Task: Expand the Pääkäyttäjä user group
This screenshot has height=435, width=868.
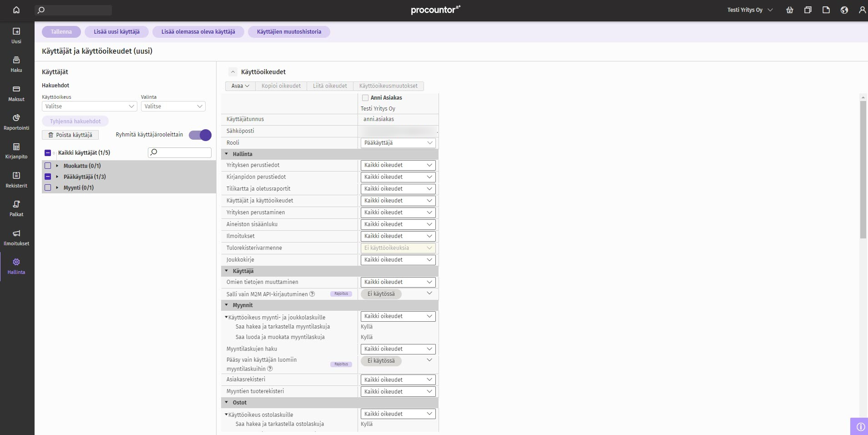Action: [x=57, y=177]
